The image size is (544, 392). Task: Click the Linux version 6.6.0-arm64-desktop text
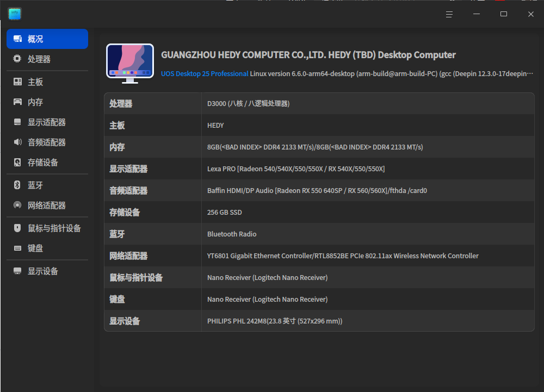(x=391, y=74)
